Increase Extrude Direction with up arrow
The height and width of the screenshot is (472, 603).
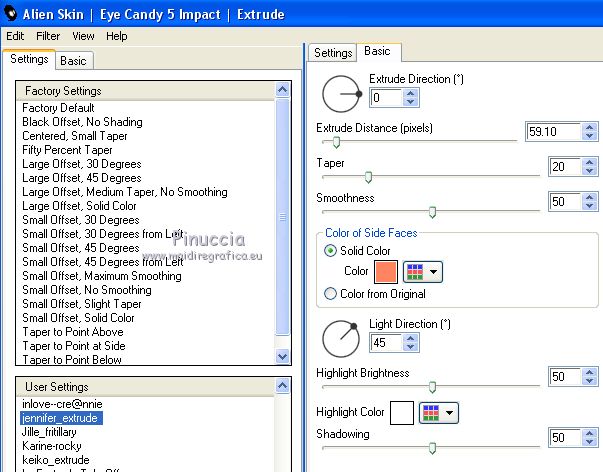point(411,93)
